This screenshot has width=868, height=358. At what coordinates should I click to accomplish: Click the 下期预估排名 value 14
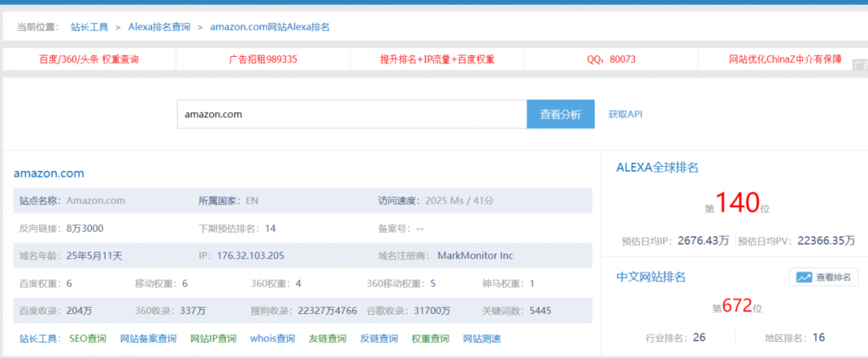(270, 228)
